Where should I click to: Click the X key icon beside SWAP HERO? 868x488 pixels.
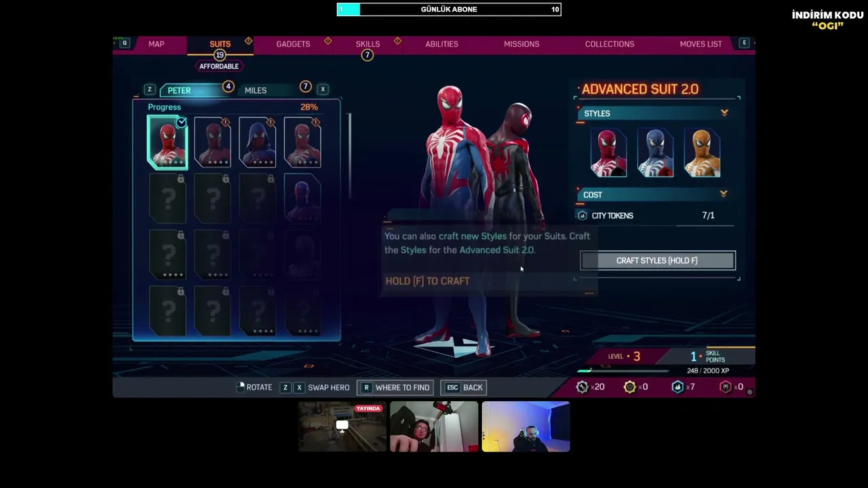[299, 388]
